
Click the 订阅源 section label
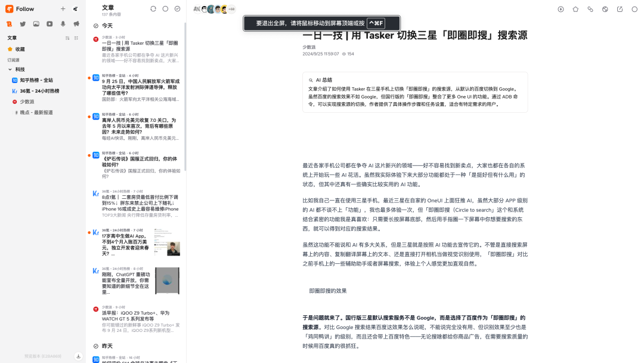point(13,60)
